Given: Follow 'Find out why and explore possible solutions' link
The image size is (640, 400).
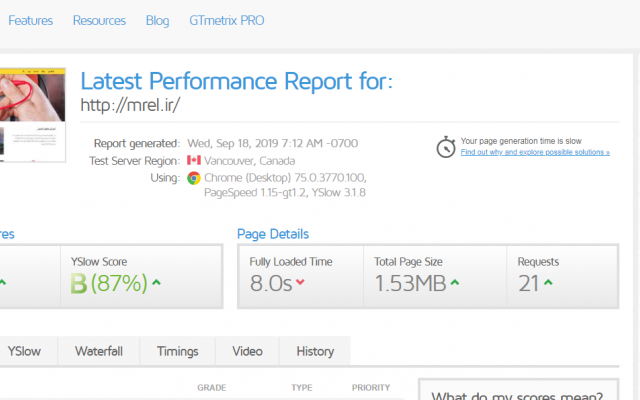Looking at the screenshot, I should (535, 152).
